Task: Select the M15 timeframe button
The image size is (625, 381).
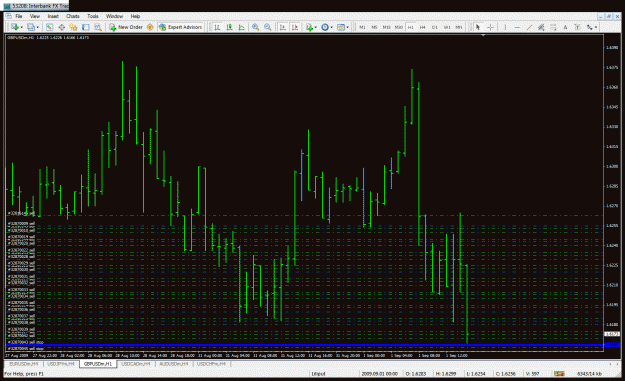Action: click(386, 27)
